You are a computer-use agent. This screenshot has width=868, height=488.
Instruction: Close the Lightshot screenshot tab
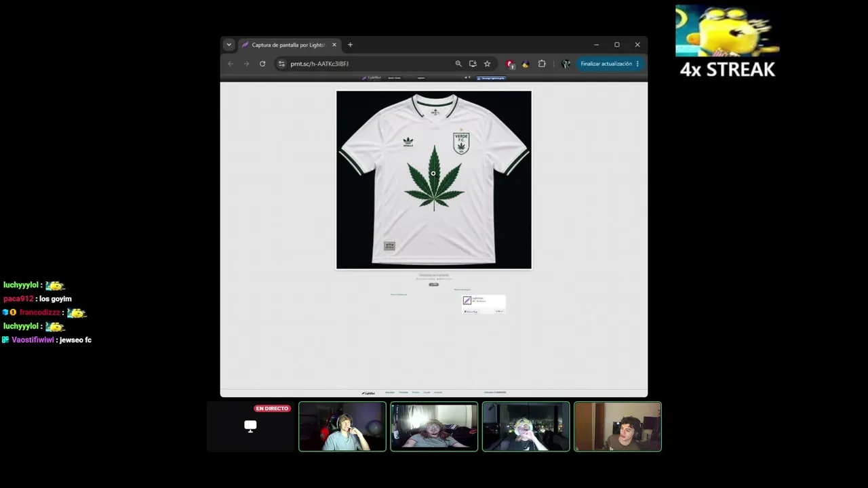334,45
